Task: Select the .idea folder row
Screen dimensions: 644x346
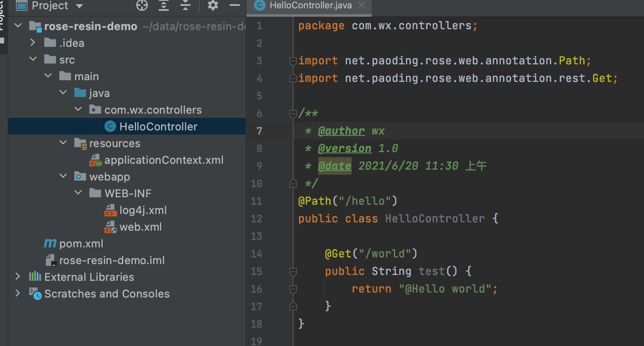Action: pyautogui.click(x=127, y=43)
